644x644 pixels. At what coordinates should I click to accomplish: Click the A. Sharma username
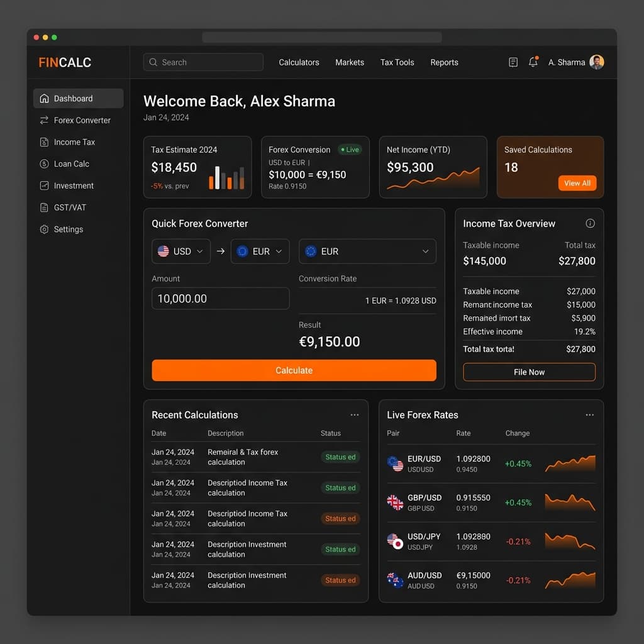[567, 62]
